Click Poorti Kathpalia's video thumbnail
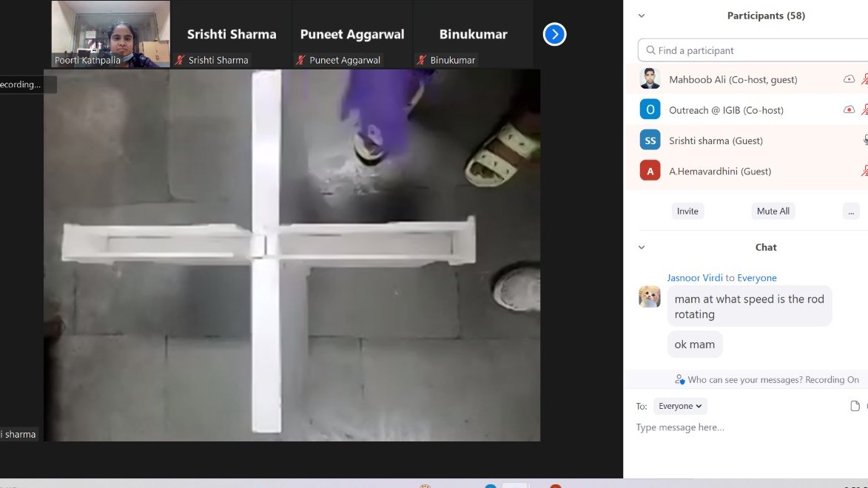 (x=111, y=34)
